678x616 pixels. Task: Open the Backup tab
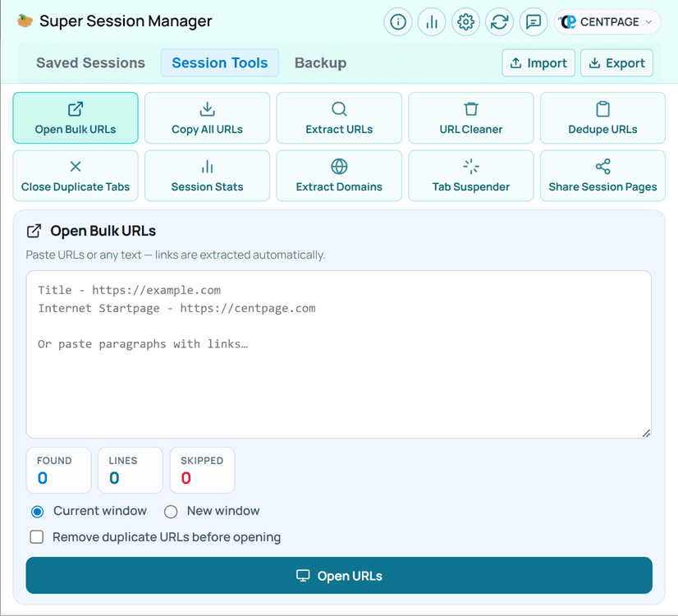click(x=320, y=62)
